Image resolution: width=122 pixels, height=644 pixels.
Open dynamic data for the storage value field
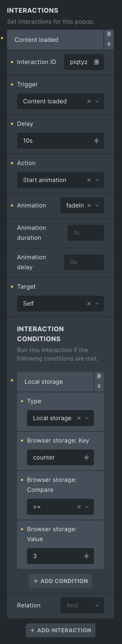86,556
